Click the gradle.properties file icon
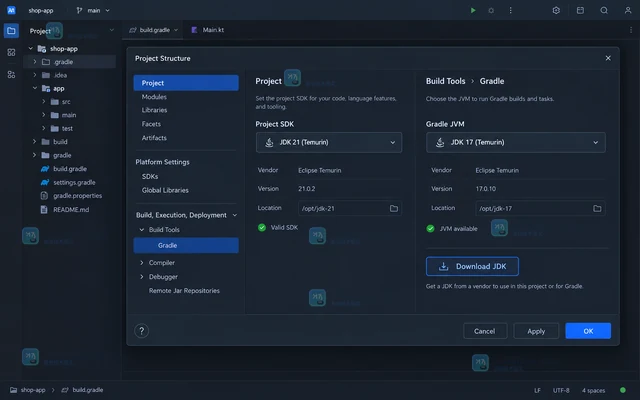This screenshot has width=640, height=400. point(44,196)
